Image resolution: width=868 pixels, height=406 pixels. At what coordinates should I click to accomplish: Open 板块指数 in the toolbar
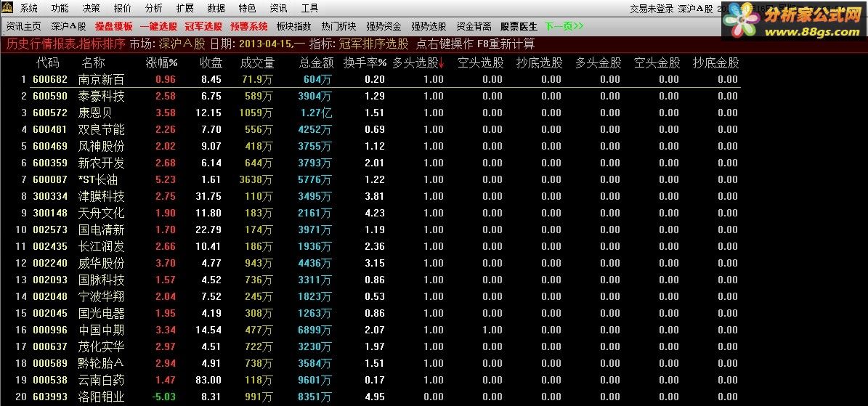point(294,26)
